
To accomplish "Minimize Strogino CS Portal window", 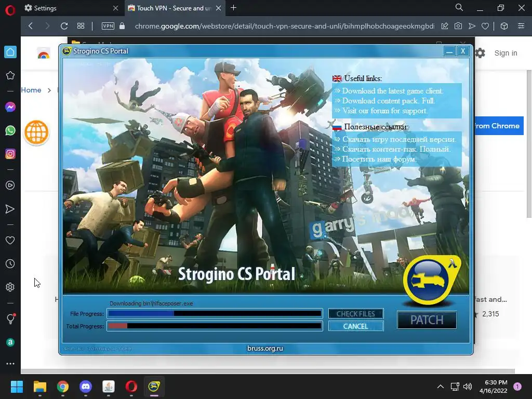I will tap(449, 51).
